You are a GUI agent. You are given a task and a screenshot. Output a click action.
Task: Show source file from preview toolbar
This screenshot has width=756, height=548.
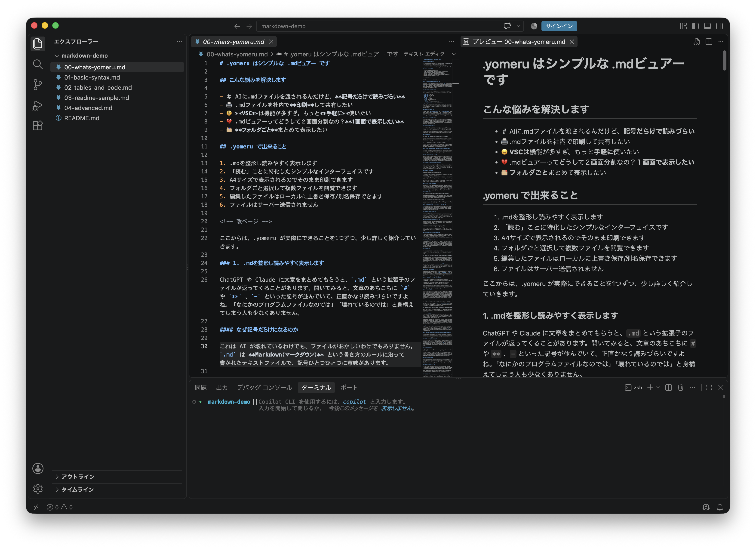pyautogui.click(x=696, y=42)
